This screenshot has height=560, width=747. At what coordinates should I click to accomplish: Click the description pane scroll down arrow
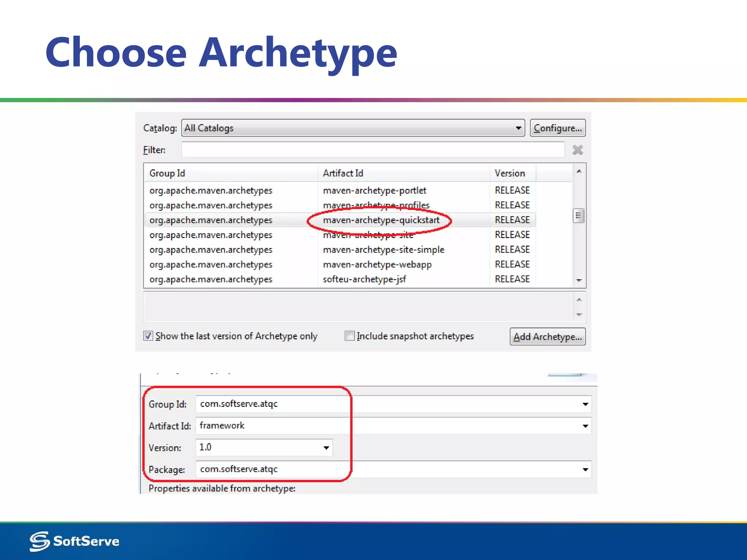(x=579, y=314)
